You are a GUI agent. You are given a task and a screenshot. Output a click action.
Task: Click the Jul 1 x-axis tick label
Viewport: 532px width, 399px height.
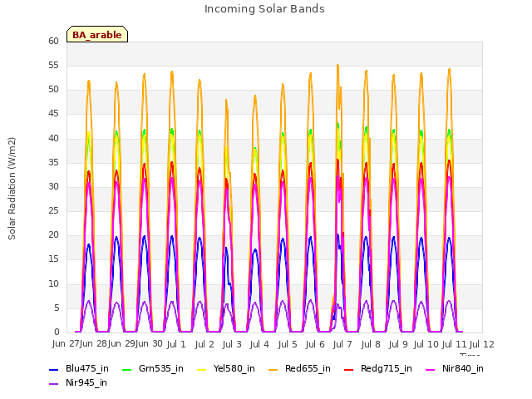tap(176, 344)
